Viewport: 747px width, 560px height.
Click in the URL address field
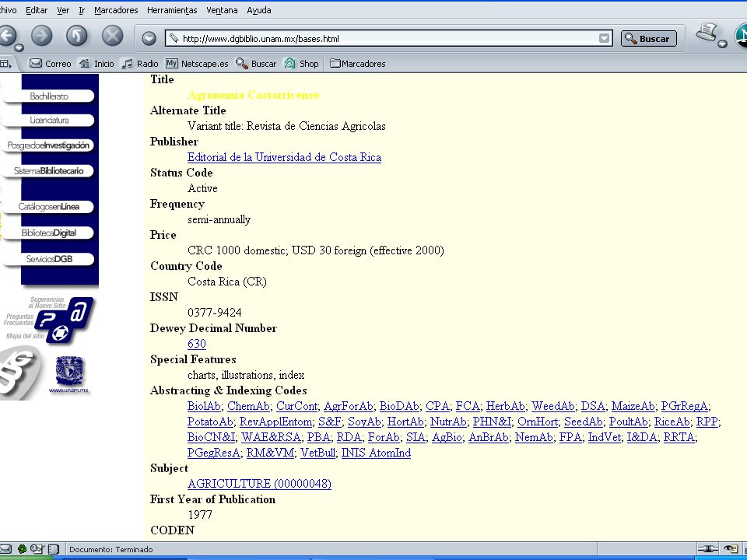(388, 39)
